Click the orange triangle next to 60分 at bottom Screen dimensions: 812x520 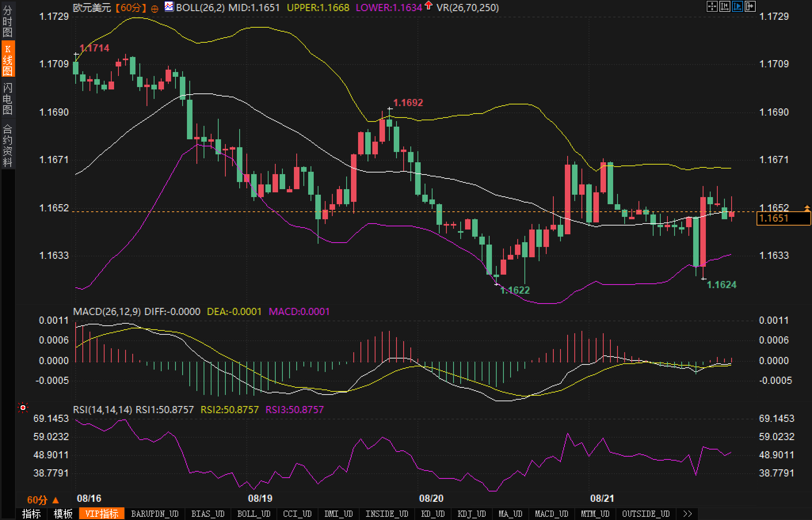55,501
